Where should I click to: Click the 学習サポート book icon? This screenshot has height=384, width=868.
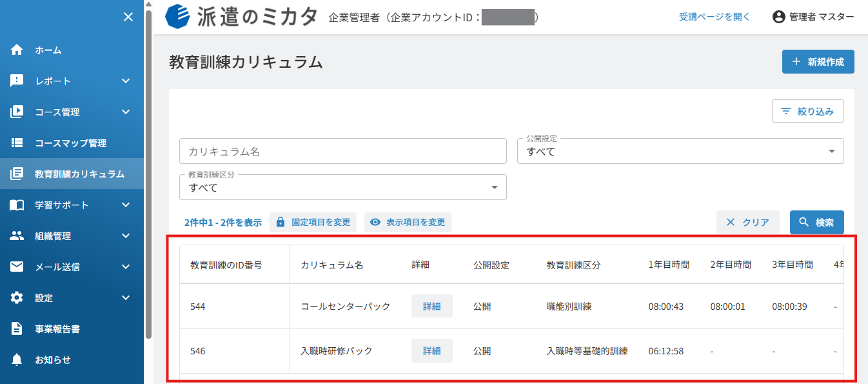(17, 205)
